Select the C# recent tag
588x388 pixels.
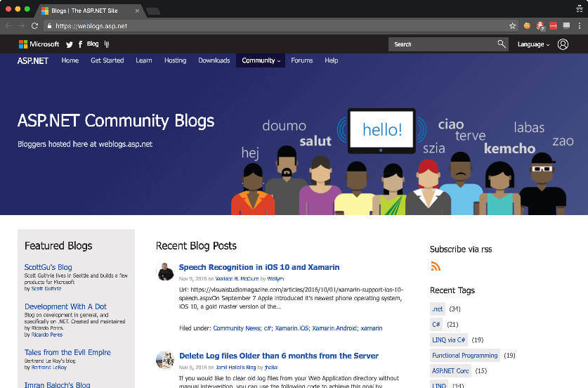(436, 325)
